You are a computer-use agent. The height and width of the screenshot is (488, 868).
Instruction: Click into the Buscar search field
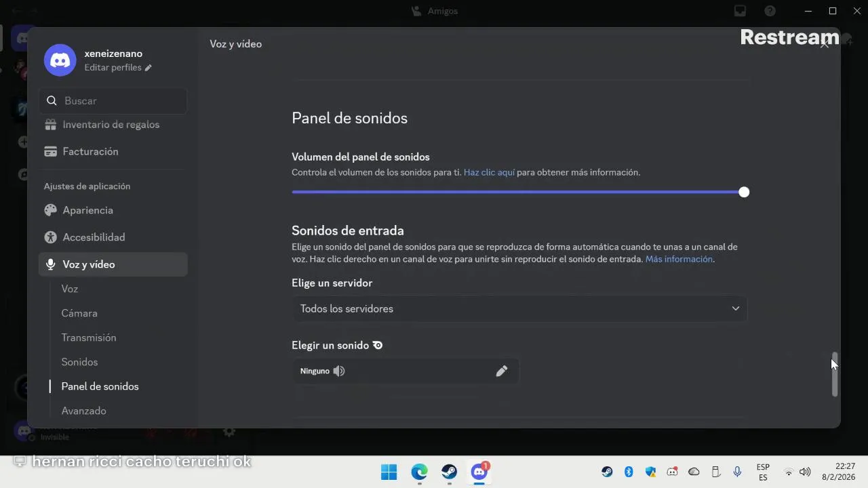(113, 100)
